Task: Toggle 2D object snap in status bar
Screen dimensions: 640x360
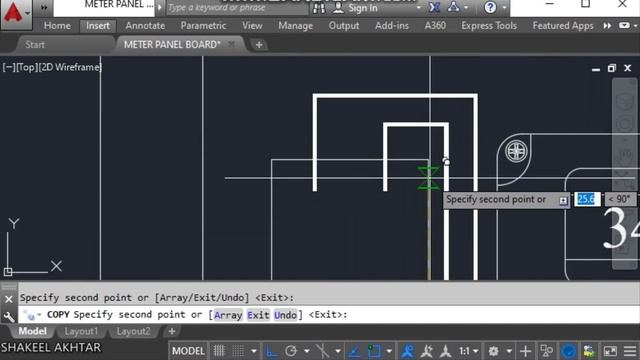Action: (373, 351)
